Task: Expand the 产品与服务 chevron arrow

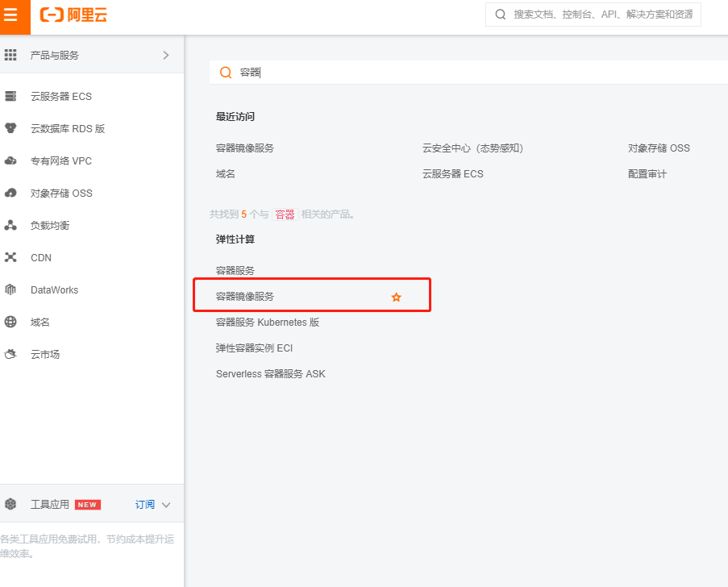Action: (x=166, y=56)
